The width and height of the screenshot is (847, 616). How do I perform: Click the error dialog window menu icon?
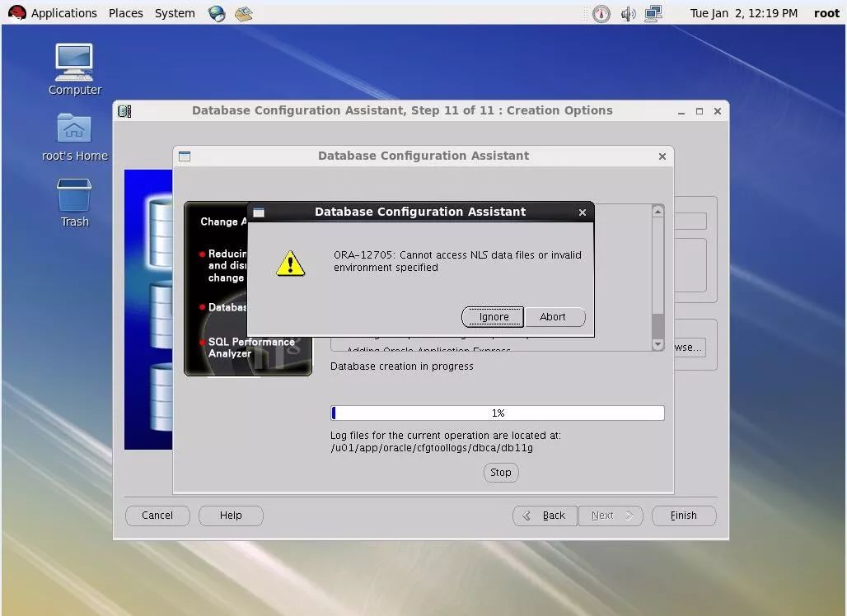click(259, 212)
